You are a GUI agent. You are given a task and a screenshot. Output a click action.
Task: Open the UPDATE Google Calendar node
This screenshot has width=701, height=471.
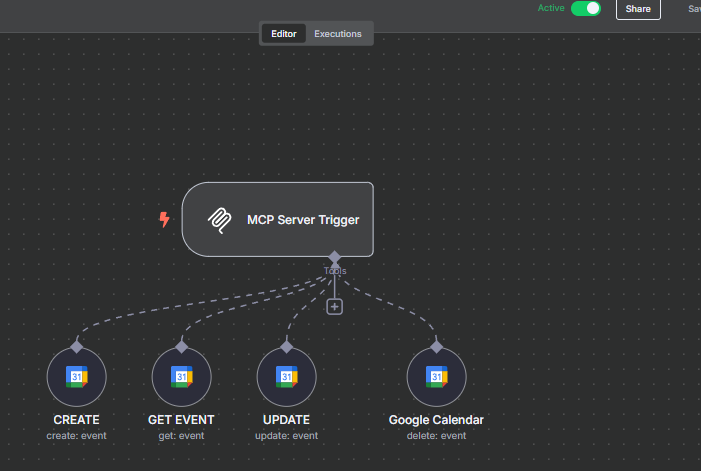coord(287,377)
